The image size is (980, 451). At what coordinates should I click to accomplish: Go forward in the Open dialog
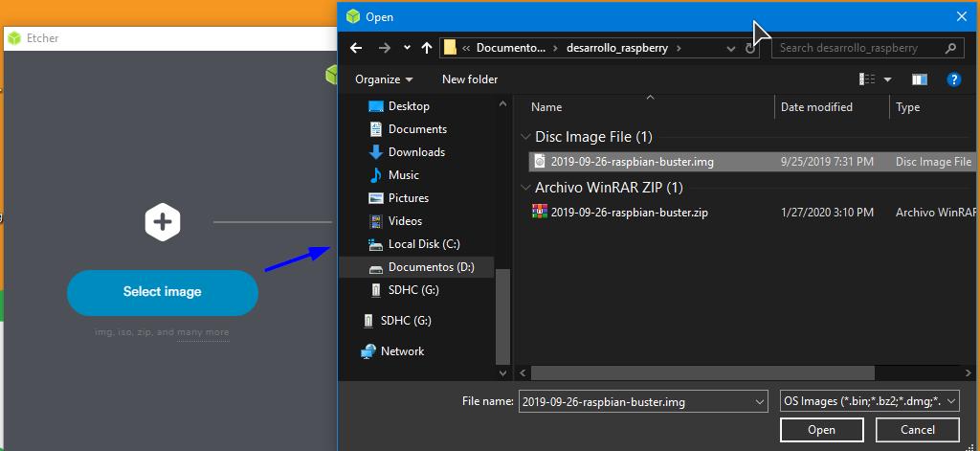tap(385, 48)
